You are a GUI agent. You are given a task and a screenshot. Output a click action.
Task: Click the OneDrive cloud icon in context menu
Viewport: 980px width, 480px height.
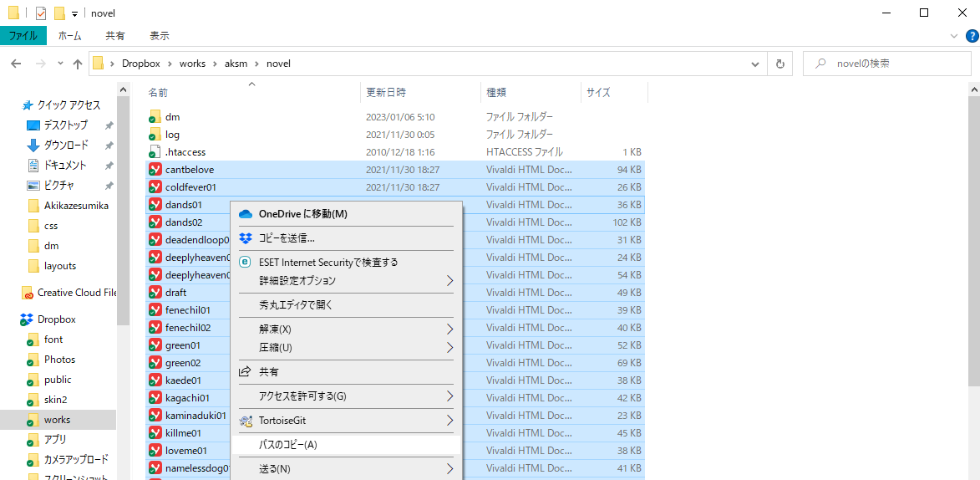coord(246,214)
